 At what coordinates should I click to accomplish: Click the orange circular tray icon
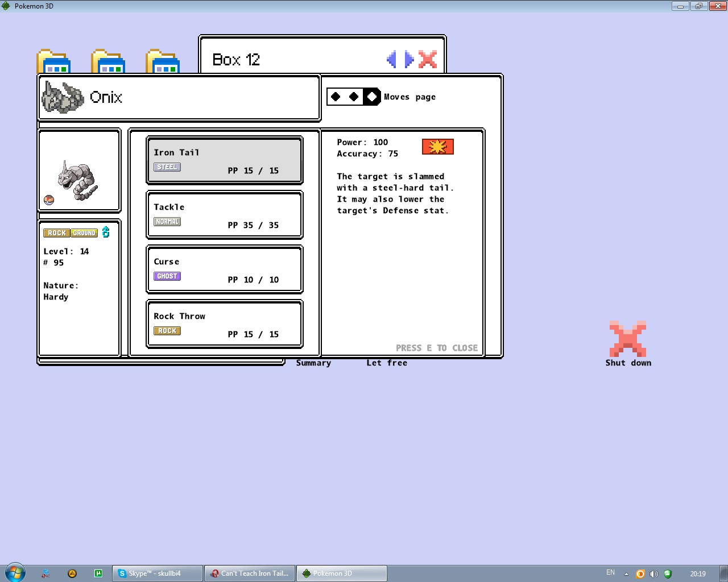pyautogui.click(x=640, y=574)
